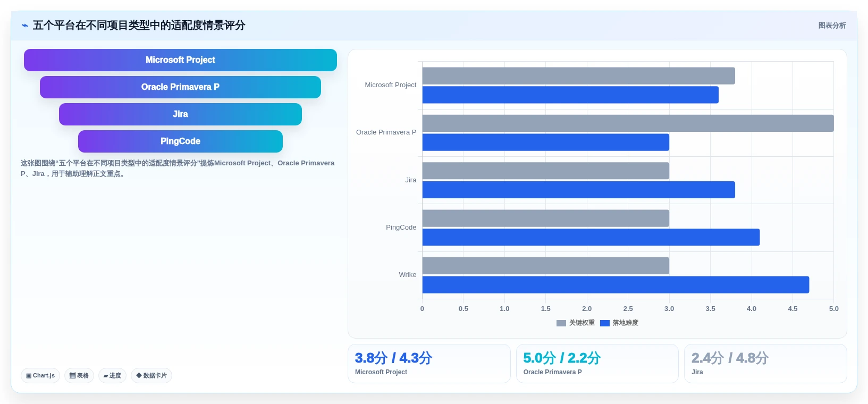Click the gray PingCode chart bar

[546, 218]
